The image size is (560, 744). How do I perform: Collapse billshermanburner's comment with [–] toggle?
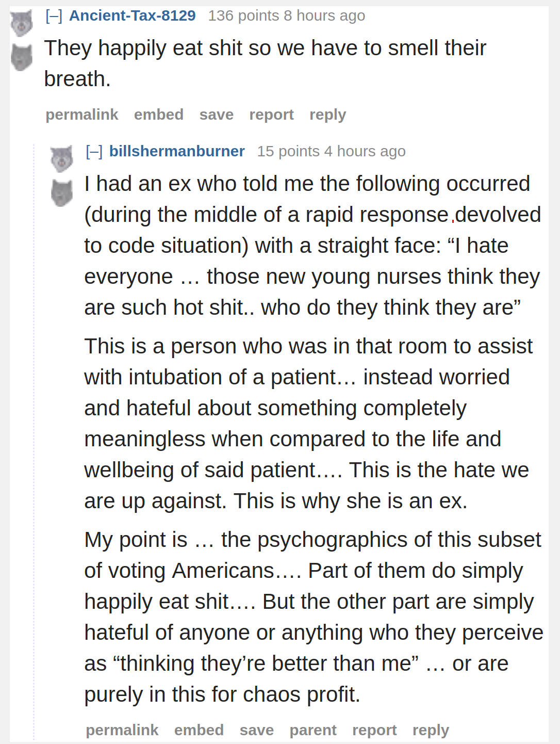point(94,152)
